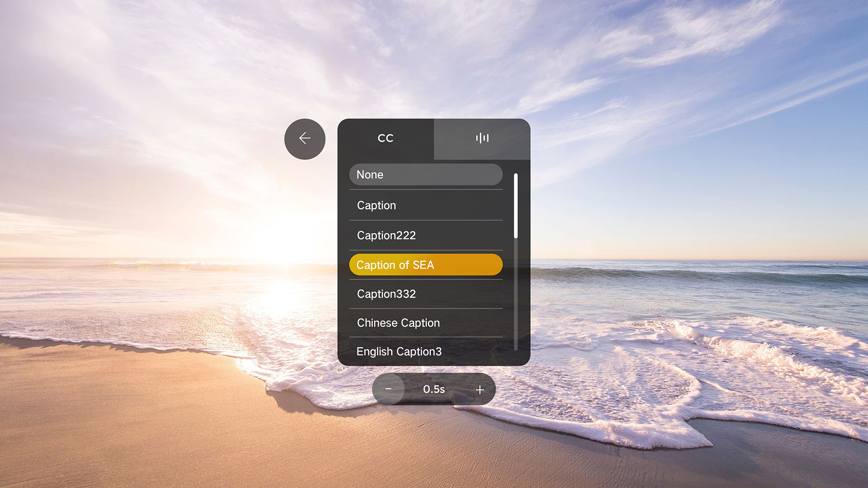Select 'Caption of SEA' track
This screenshot has height=488, width=868.
tap(425, 264)
